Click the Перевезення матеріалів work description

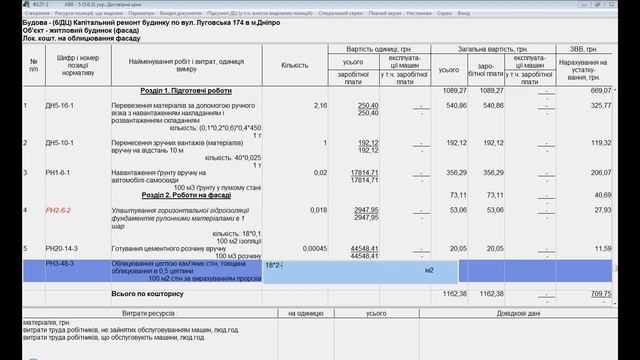183,113
